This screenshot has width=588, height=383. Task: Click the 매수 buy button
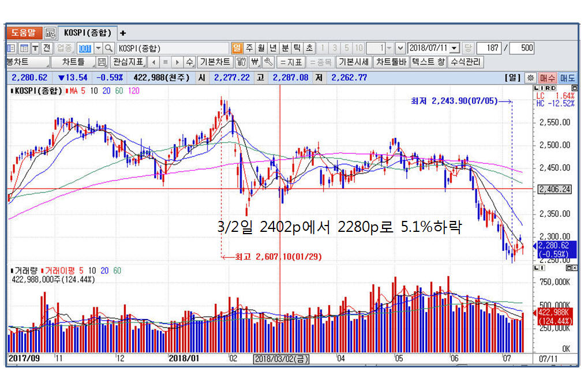547,77
